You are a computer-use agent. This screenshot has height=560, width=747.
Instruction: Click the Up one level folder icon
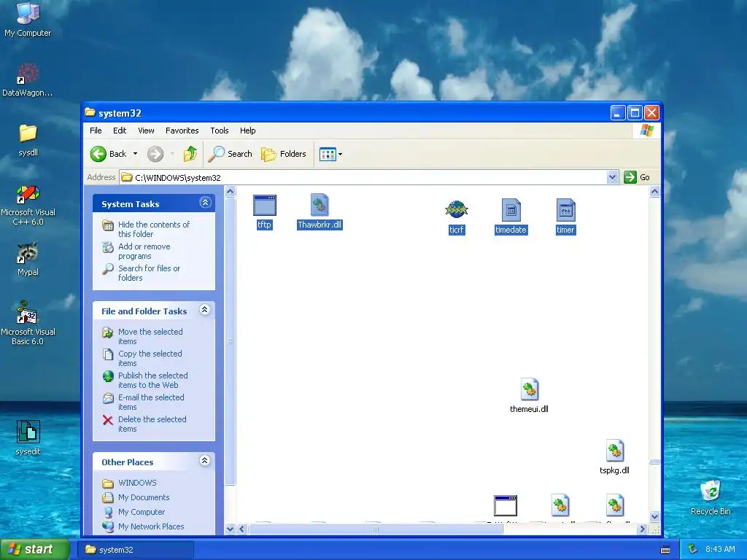[x=190, y=154]
